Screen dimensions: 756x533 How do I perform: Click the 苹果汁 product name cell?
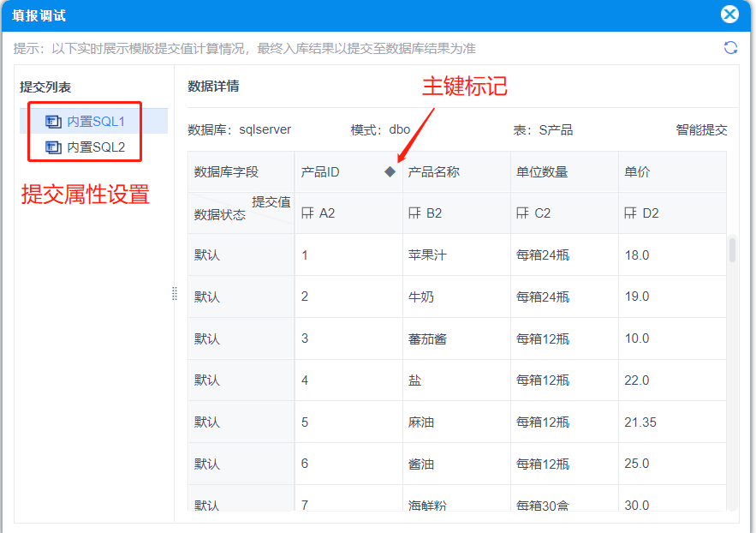point(456,255)
